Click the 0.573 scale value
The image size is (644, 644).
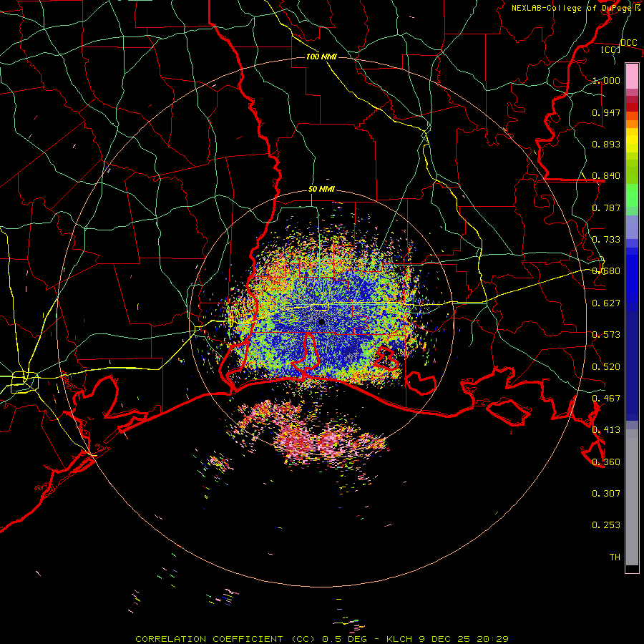(x=606, y=335)
